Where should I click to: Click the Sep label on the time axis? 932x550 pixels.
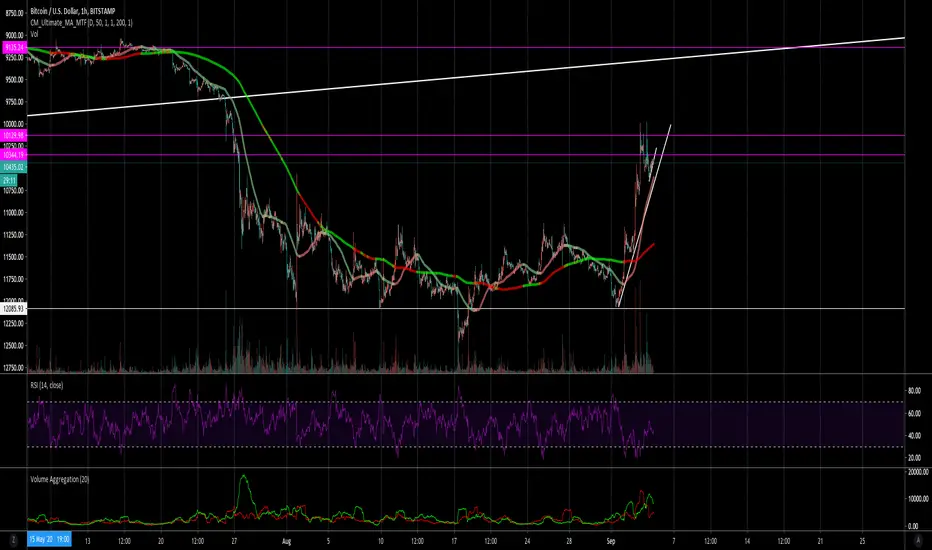611,541
